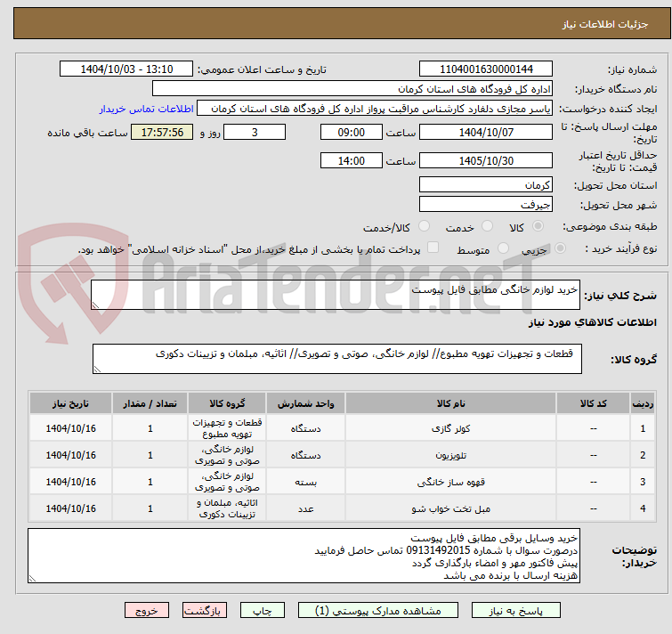Click the بازگشت back button
The height and width of the screenshot is (634, 672).
tap(205, 611)
